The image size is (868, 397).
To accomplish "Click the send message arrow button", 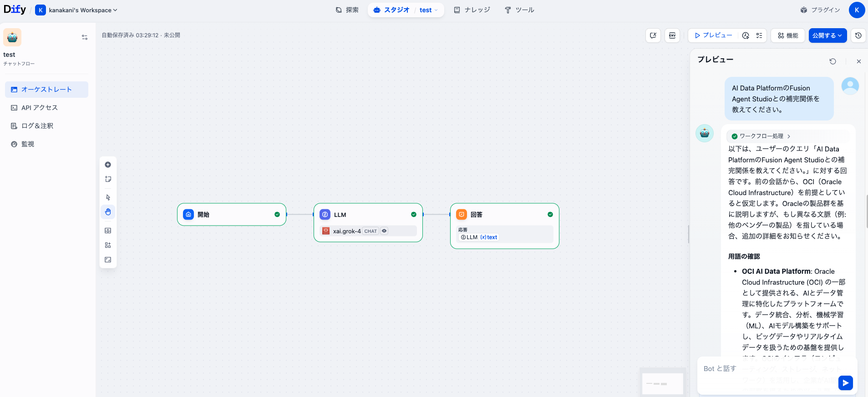I will pos(846,383).
